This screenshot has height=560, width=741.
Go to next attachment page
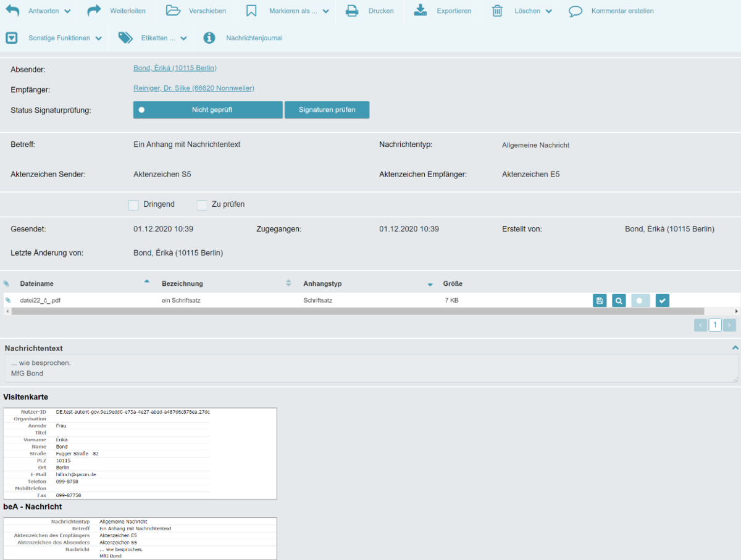pos(729,325)
